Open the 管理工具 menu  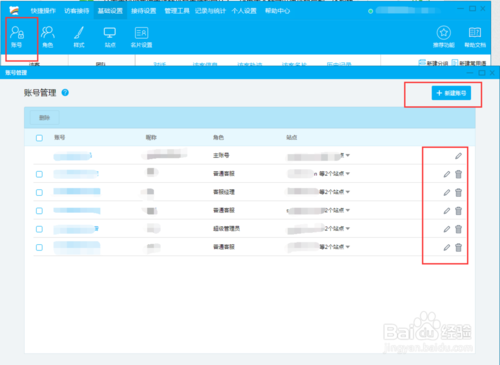(x=177, y=11)
